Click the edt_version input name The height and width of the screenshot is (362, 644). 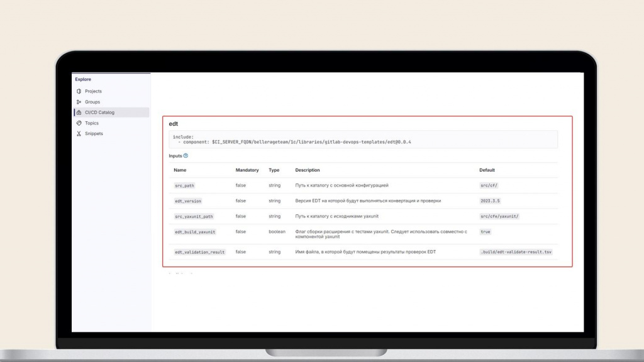pos(188,201)
